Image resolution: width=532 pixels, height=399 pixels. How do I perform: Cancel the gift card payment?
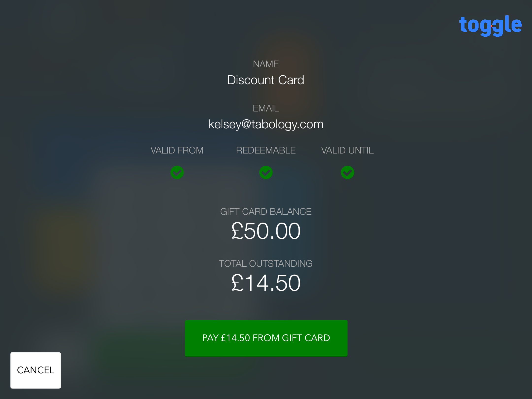coord(35,370)
